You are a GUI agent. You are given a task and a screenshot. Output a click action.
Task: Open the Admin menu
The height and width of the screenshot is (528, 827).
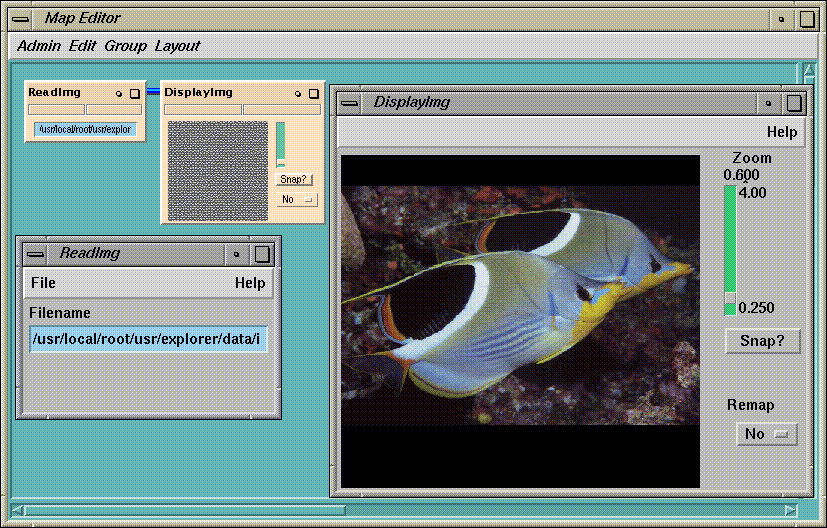click(39, 46)
